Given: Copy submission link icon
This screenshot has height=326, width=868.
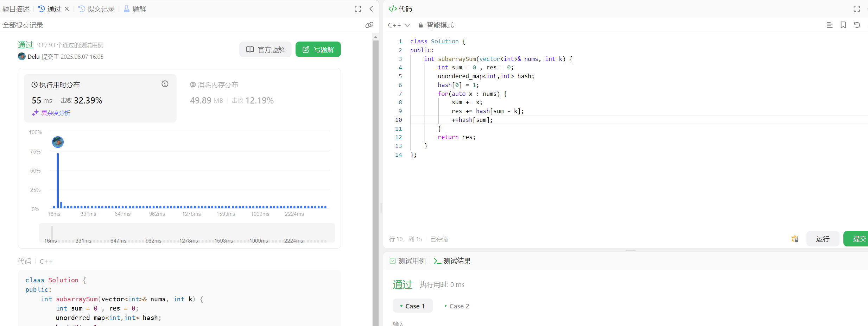Looking at the screenshot, I should [369, 25].
